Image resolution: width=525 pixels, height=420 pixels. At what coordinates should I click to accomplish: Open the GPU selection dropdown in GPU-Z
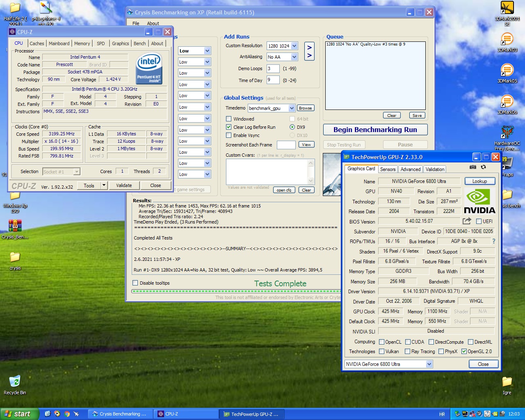429,364
